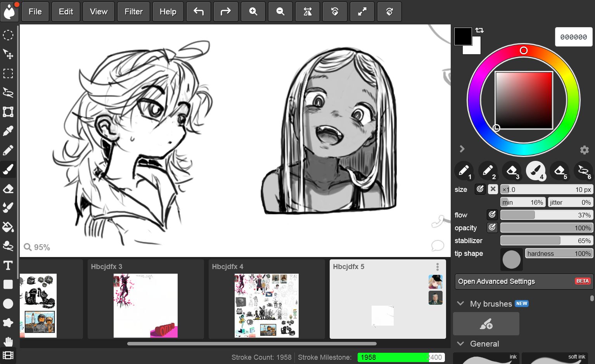Toggle pen pressure for opacity
Viewport: 595px width, 364px height.
tap(492, 228)
